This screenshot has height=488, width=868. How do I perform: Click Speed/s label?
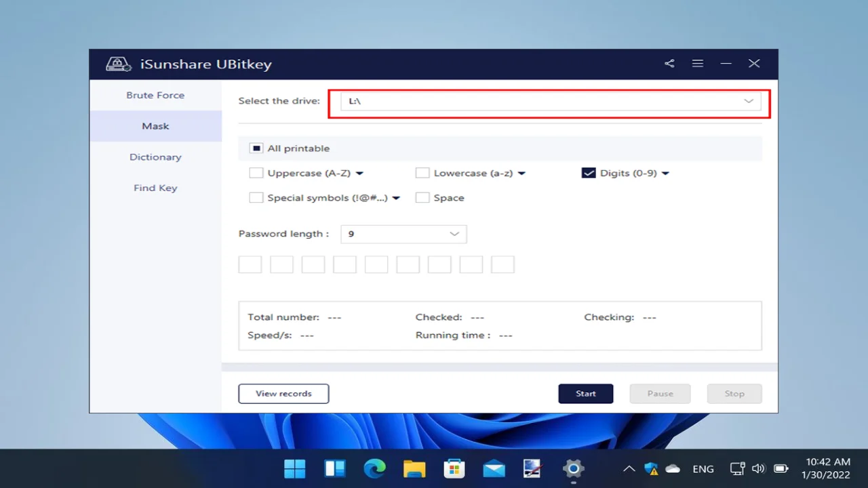click(x=270, y=335)
